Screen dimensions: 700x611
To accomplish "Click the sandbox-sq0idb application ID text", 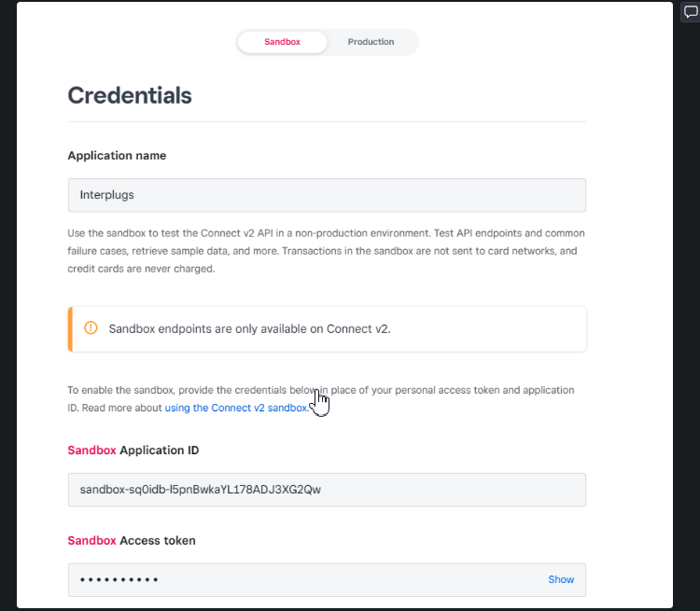I will click(x=201, y=490).
